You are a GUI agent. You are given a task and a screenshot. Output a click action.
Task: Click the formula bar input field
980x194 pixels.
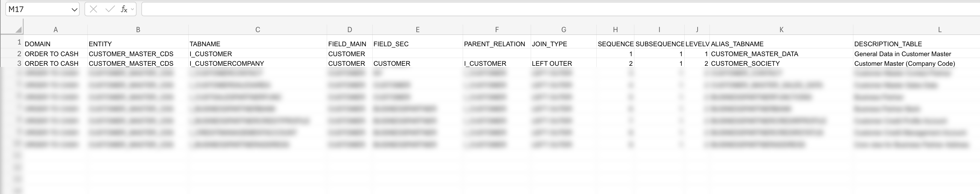coord(533,9)
